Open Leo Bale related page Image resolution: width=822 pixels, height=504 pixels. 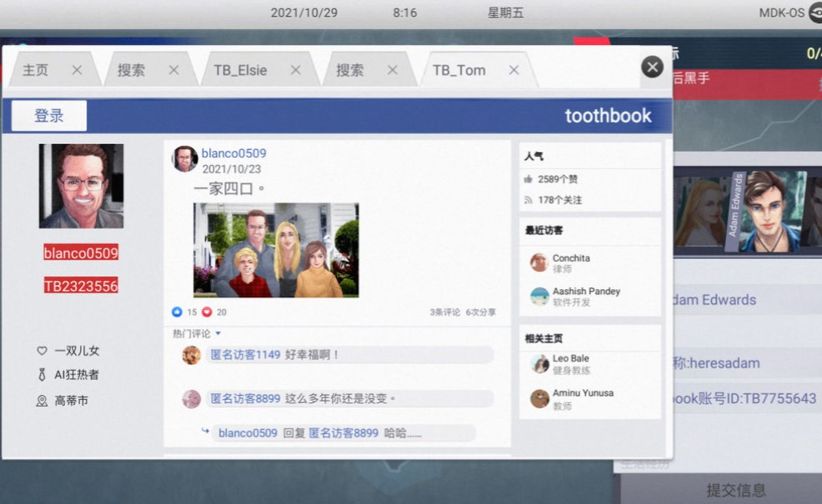coord(570,359)
